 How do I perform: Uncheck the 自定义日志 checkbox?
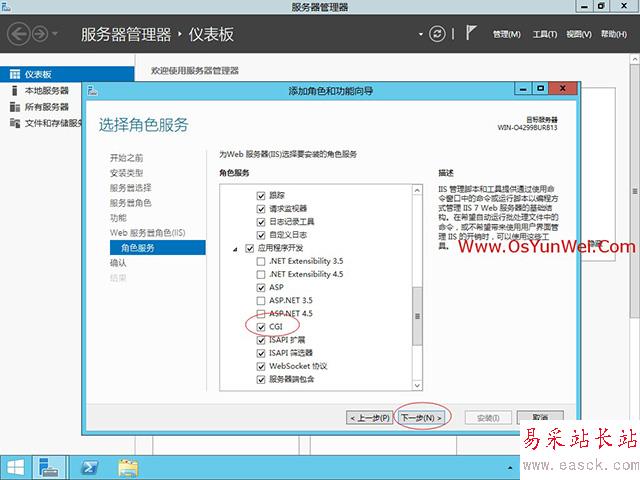(261, 235)
